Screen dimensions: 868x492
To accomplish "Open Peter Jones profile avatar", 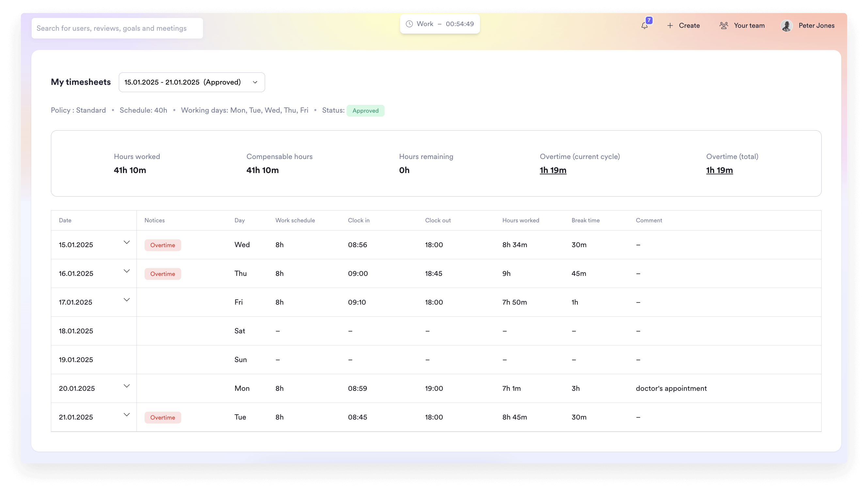I will click(x=787, y=25).
